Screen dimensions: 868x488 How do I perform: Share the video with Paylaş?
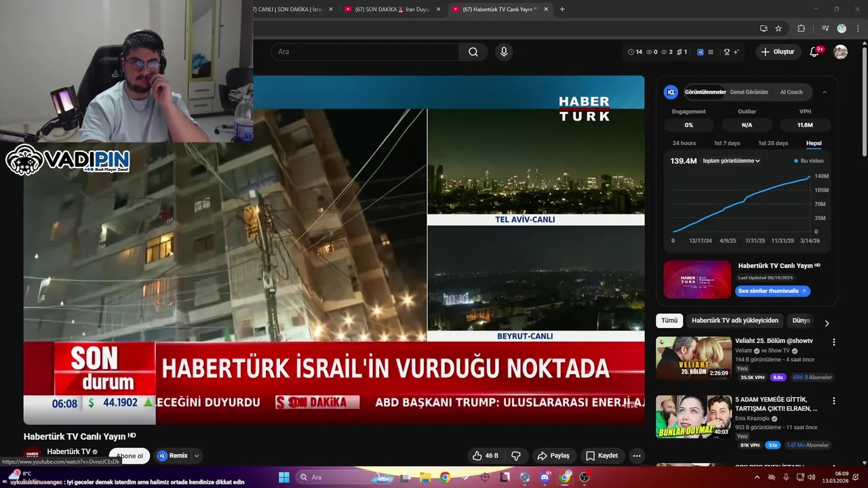click(553, 455)
